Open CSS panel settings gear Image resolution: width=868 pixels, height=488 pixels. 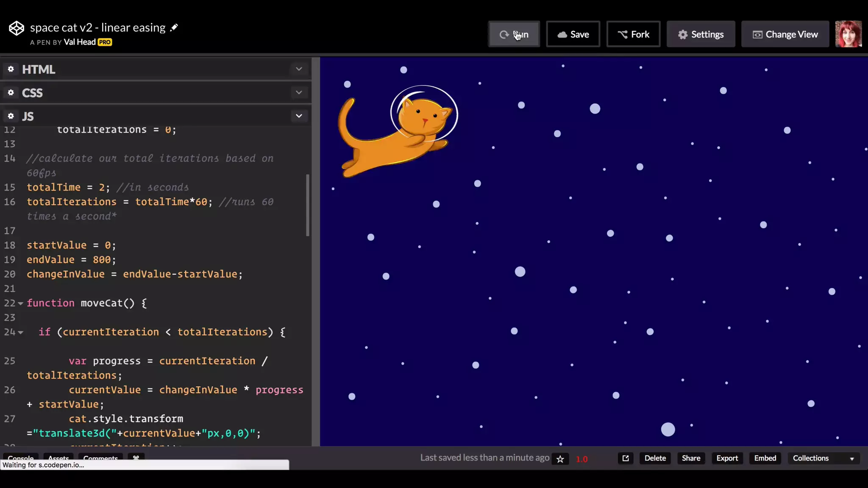pos(11,92)
